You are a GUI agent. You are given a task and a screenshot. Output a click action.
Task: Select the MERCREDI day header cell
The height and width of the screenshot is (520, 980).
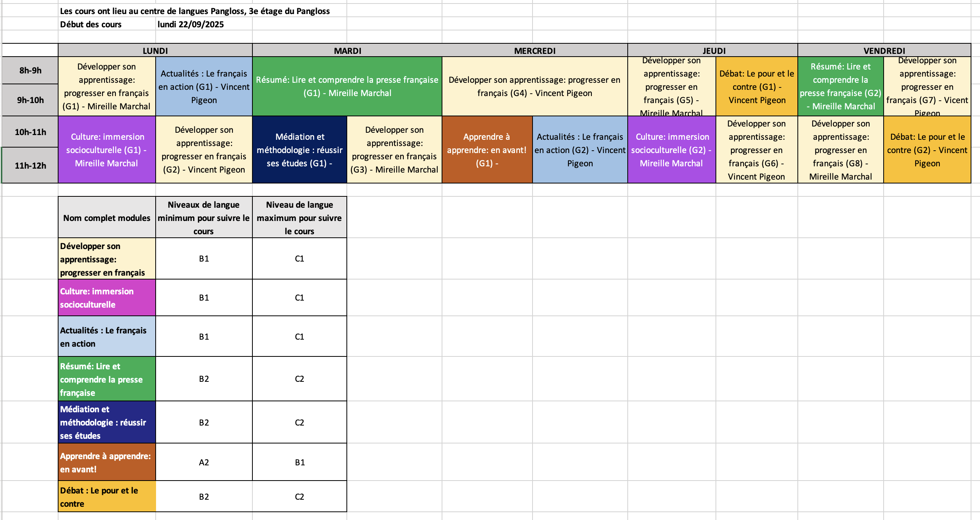[x=534, y=50]
